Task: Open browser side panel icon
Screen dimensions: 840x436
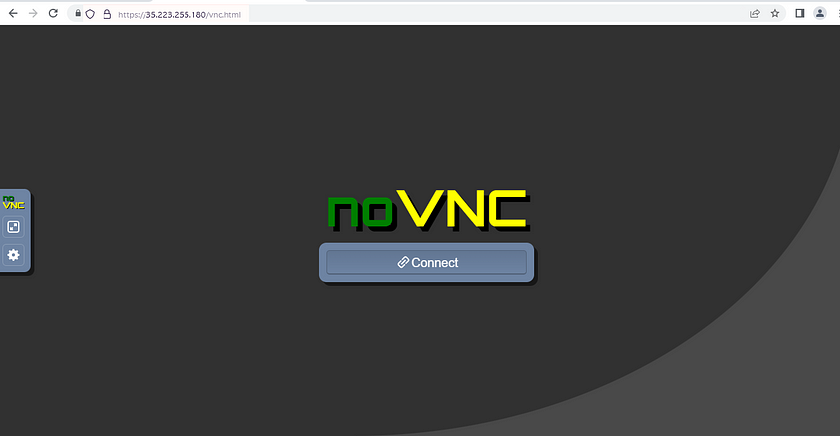Action: point(800,13)
